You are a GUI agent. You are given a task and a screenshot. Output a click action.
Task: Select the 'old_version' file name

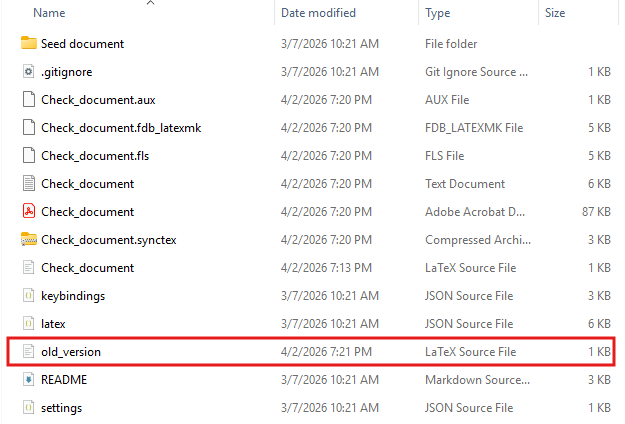[x=71, y=352]
